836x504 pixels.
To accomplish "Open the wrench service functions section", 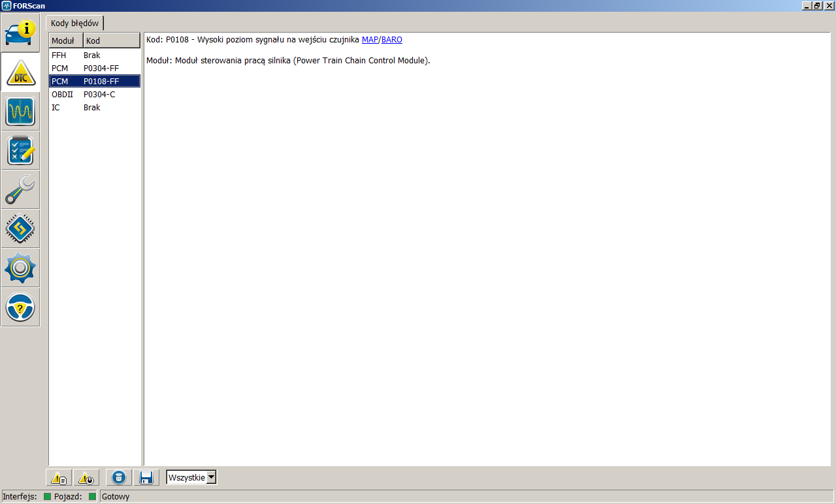I will (x=20, y=190).
